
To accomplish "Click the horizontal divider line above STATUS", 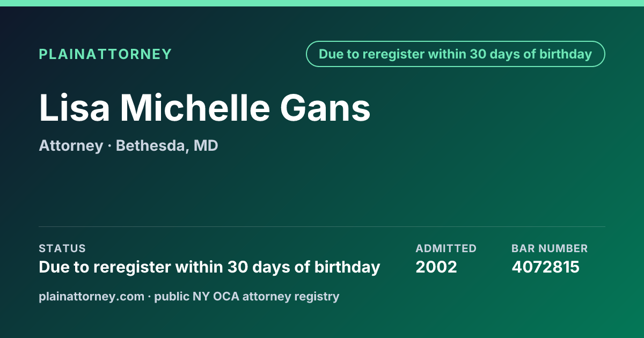I will [322, 226].
